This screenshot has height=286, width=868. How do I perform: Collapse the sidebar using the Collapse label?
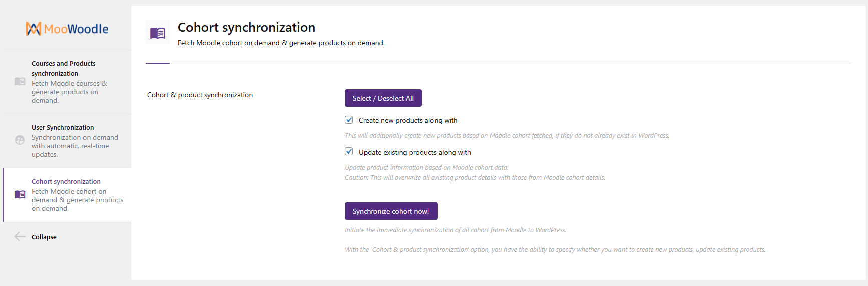click(x=44, y=237)
